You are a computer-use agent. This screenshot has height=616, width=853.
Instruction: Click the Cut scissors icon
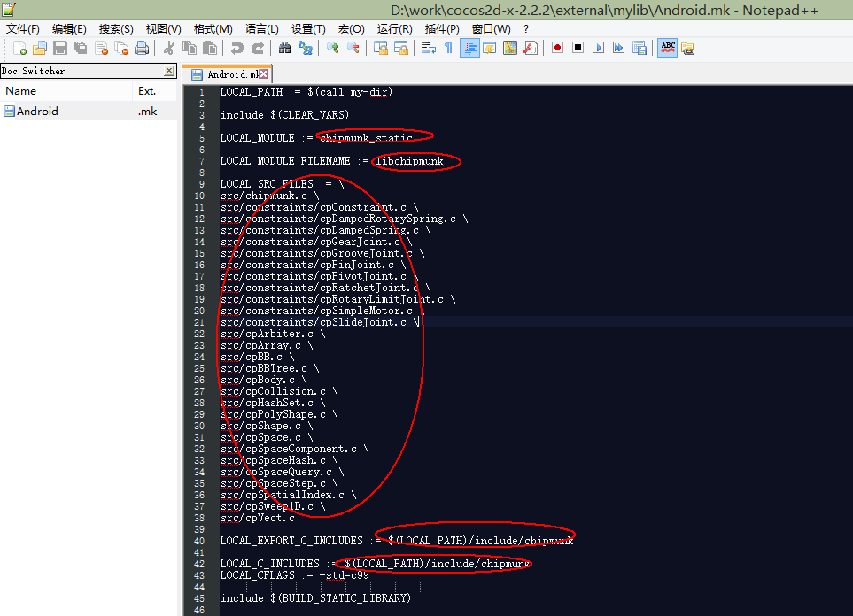[x=169, y=49]
